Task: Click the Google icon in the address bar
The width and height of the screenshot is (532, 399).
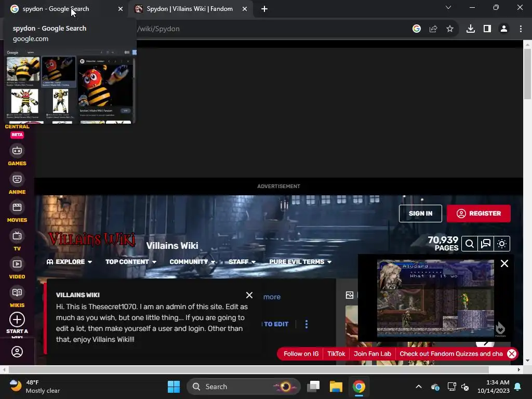Action: (417, 29)
